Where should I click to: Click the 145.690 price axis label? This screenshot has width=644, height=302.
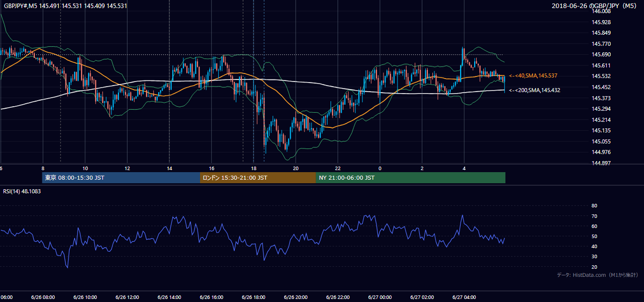point(602,55)
